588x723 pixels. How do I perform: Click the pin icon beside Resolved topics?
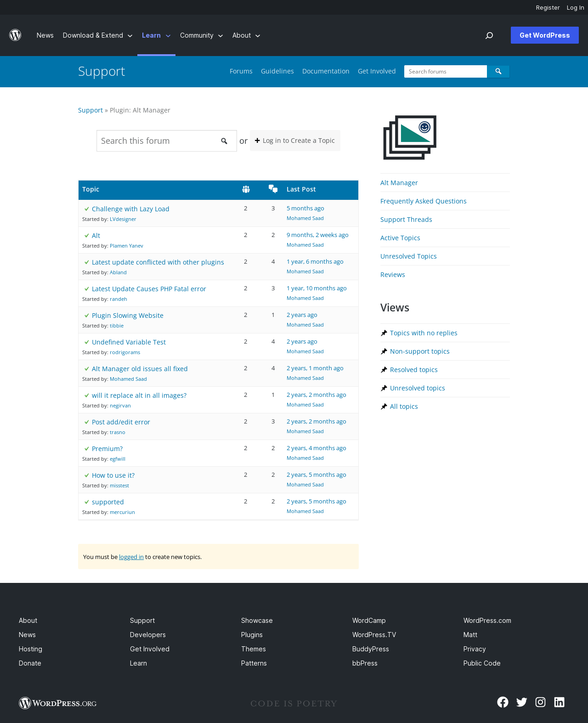384,370
